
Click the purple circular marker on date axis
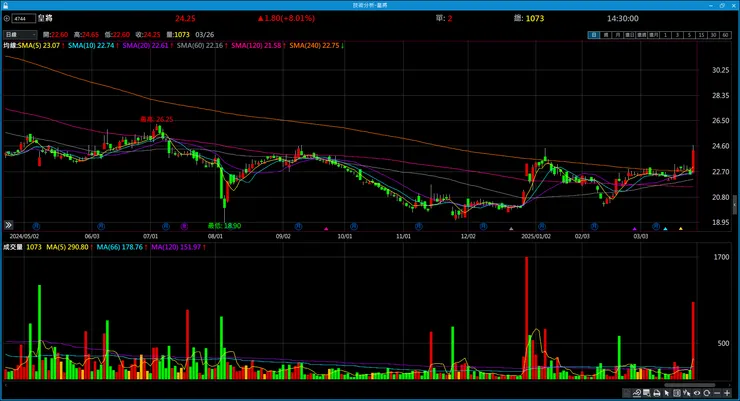click(184, 226)
